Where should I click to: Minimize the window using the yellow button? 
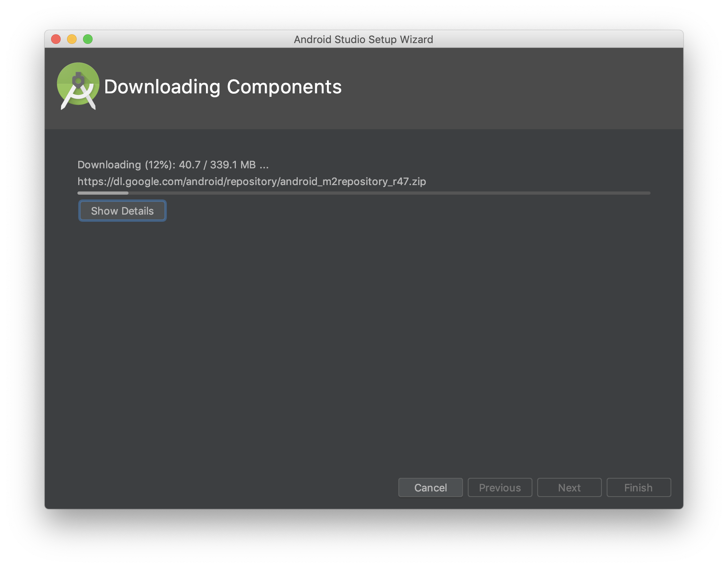click(x=72, y=39)
